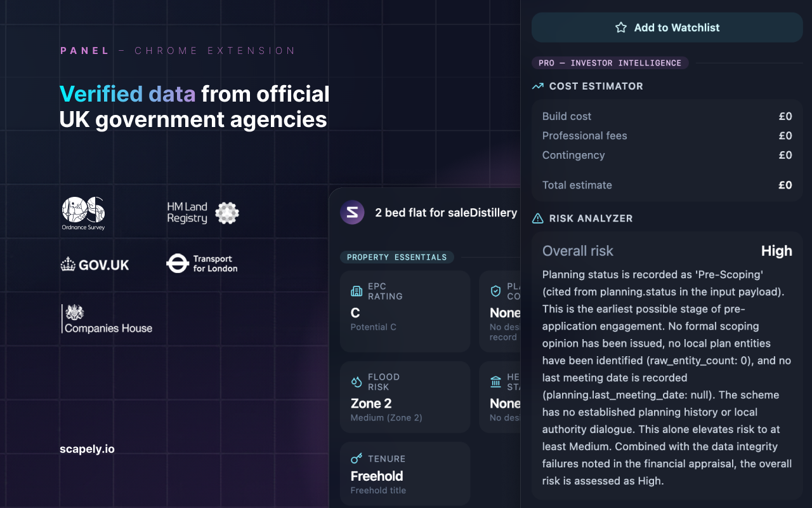Click the Medium (Zone 2) text
The width and height of the screenshot is (812, 508).
coord(386,418)
